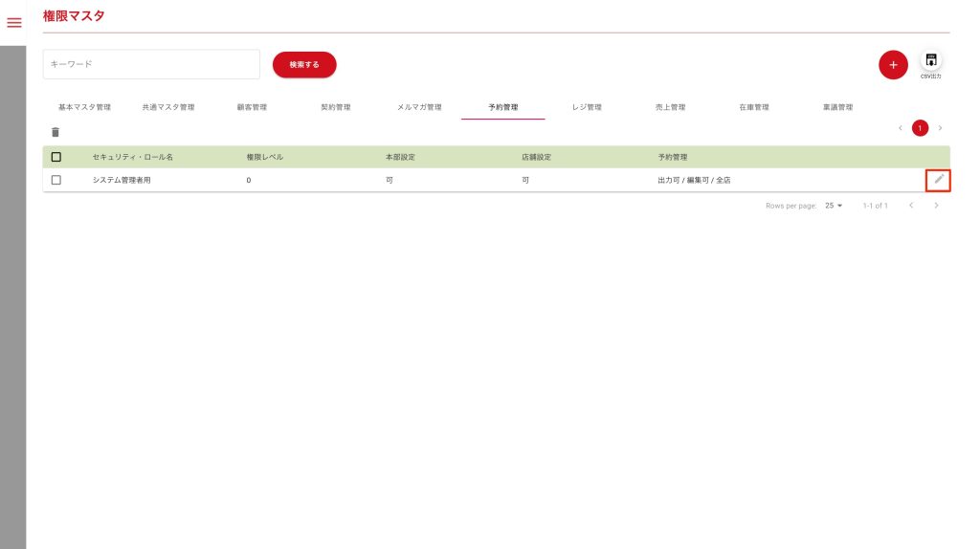The height and width of the screenshot is (549, 980).
Task: Export data with CSV出力 icon
Action: [930, 61]
